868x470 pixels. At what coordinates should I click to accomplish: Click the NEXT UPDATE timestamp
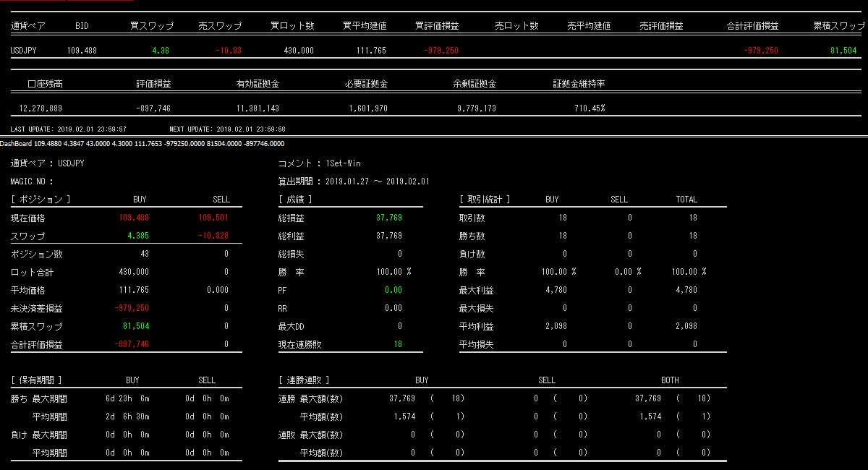point(227,129)
